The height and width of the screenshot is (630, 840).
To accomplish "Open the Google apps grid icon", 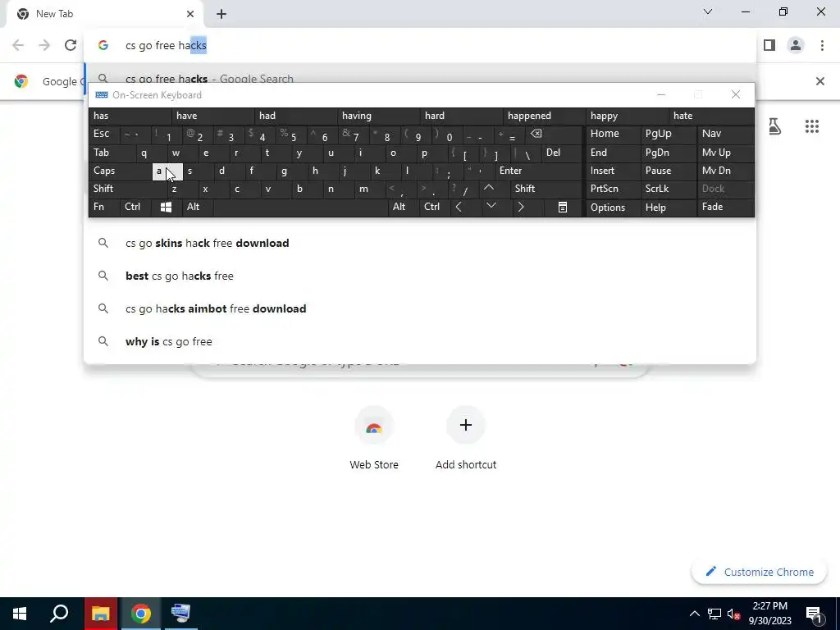I will (811, 126).
